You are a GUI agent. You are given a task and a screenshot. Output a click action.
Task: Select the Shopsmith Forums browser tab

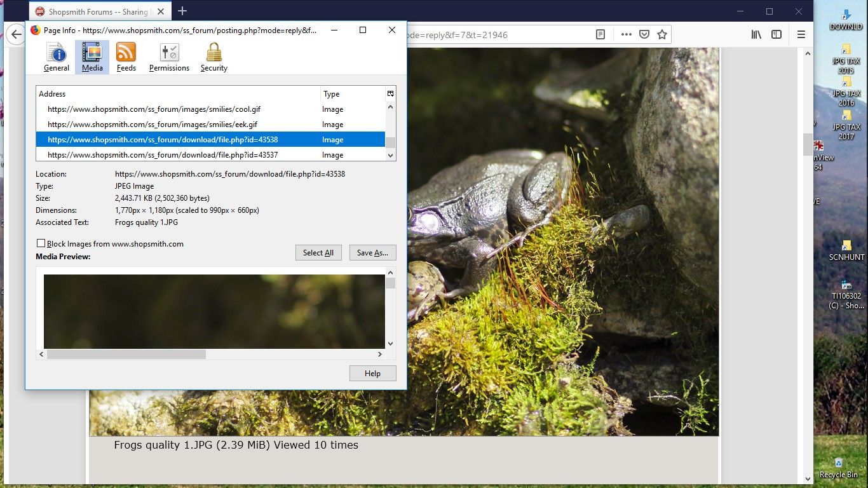coord(99,11)
